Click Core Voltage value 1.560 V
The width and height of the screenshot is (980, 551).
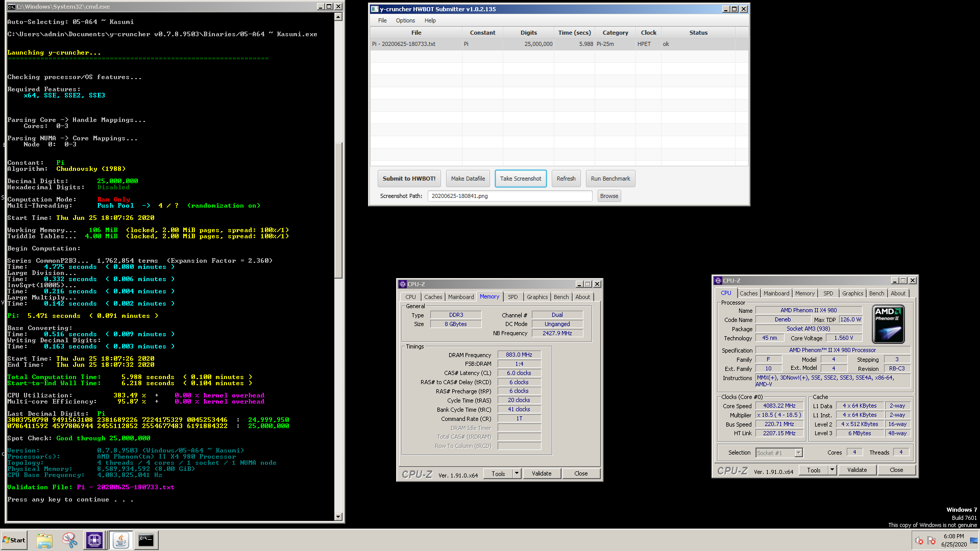point(843,338)
